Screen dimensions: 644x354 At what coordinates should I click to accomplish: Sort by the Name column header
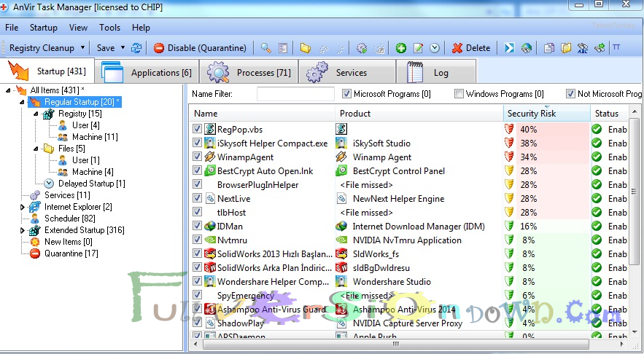tap(263, 114)
